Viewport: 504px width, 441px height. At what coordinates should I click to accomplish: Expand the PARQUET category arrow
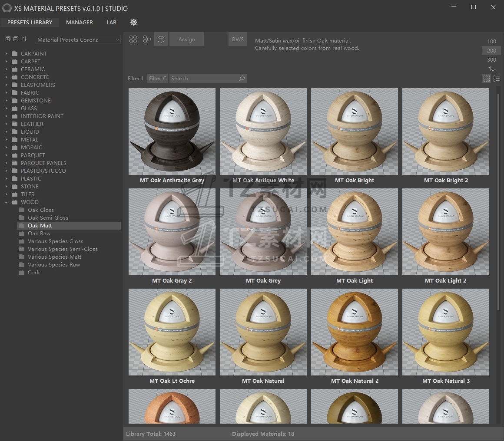pyautogui.click(x=6, y=155)
